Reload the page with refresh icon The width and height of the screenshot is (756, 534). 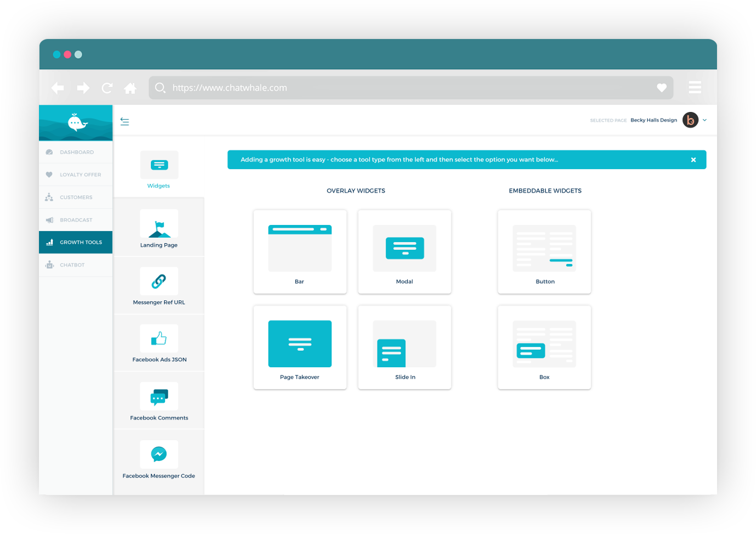[x=107, y=88]
